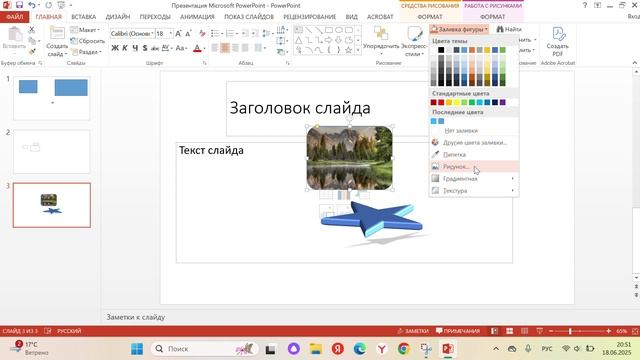Image resolution: width=640 pixels, height=360 pixels.
Task: Toggle bold (Ж) formatting
Action: click(115, 48)
